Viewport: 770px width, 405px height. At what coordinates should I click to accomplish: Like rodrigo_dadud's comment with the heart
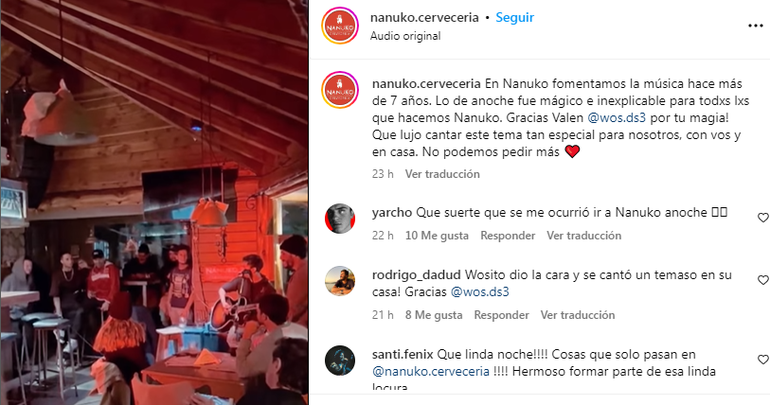click(x=763, y=280)
